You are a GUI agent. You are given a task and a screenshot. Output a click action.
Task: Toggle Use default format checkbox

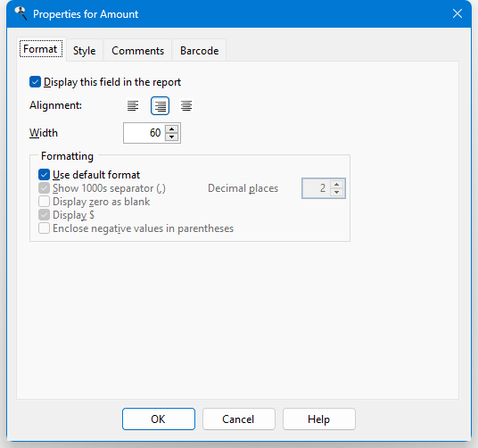click(x=44, y=175)
